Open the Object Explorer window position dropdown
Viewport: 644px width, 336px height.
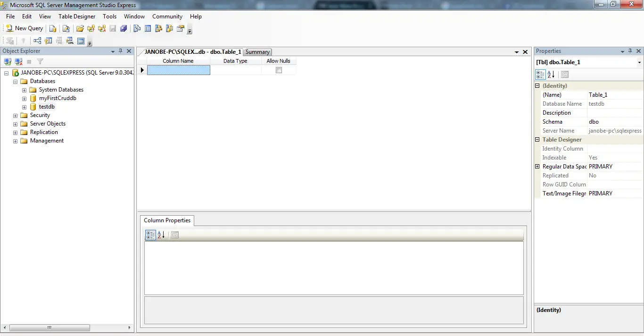[x=113, y=51]
